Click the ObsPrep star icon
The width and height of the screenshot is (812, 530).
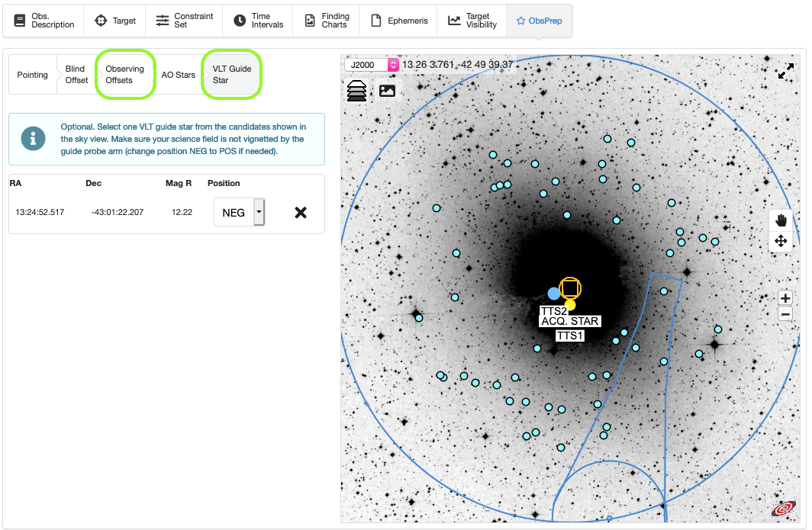click(x=520, y=21)
